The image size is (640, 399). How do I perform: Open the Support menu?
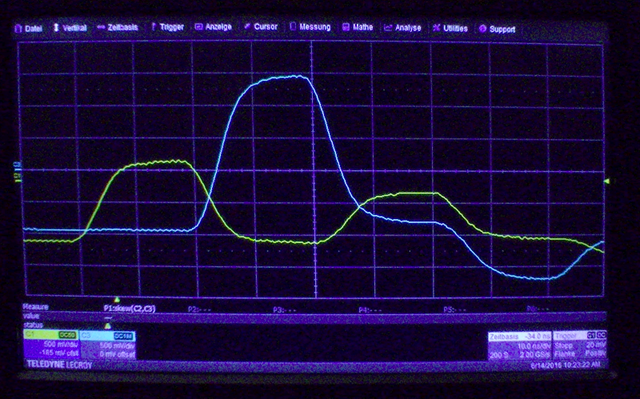[497, 29]
